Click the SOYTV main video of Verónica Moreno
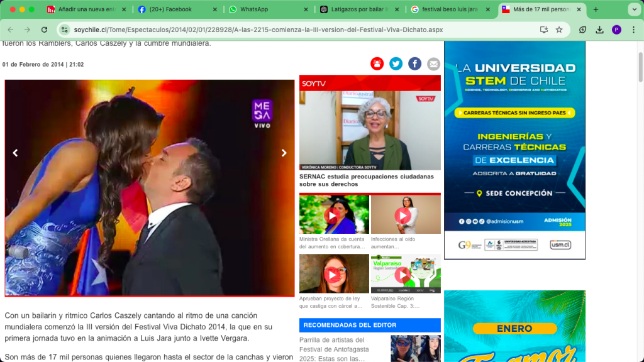The width and height of the screenshot is (644, 362). 370,131
